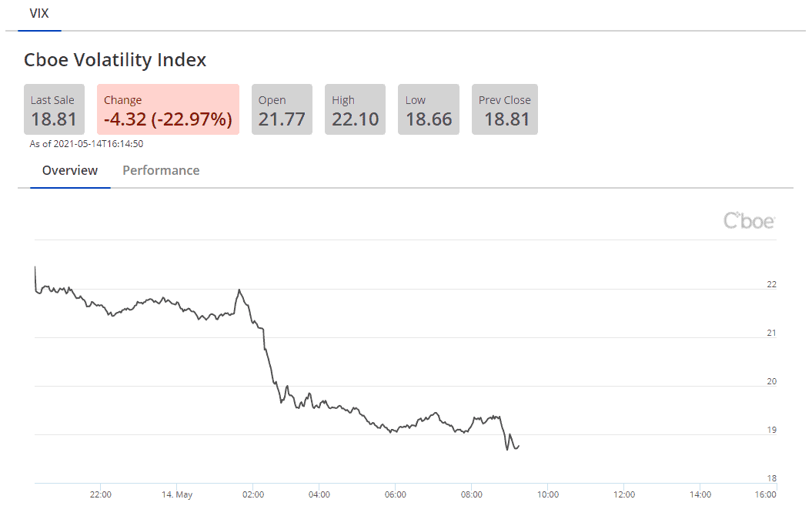Select the High value box showing 22.10

(x=354, y=109)
